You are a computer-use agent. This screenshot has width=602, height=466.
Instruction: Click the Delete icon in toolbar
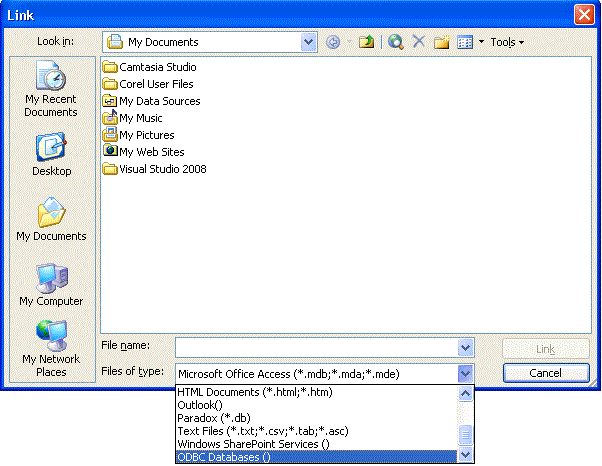pos(419,42)
